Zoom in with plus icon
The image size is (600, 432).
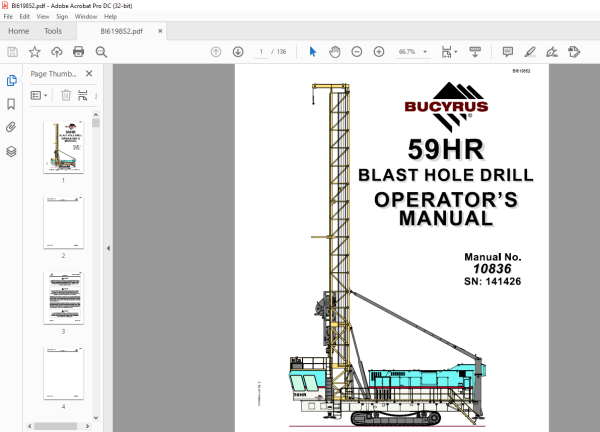379,52
